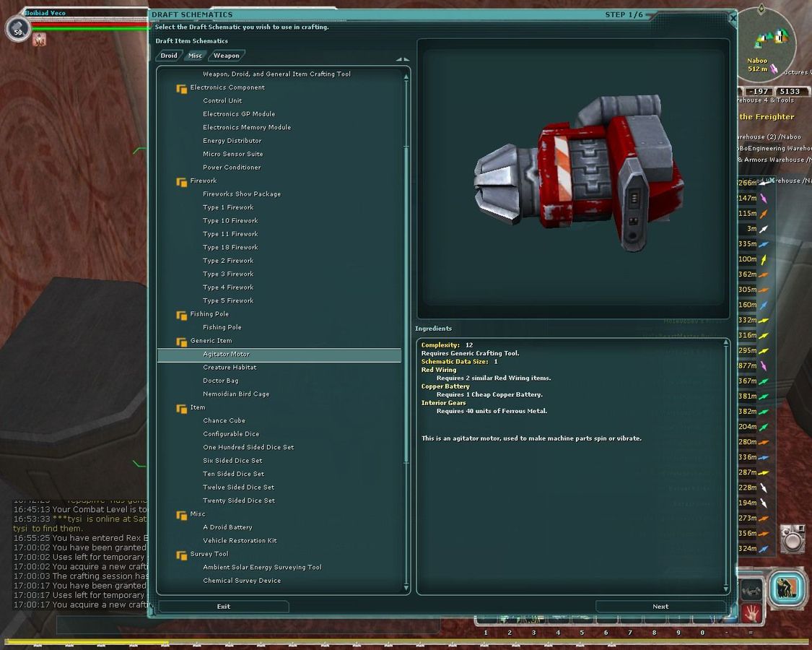Click the Next button

point(660,607)
